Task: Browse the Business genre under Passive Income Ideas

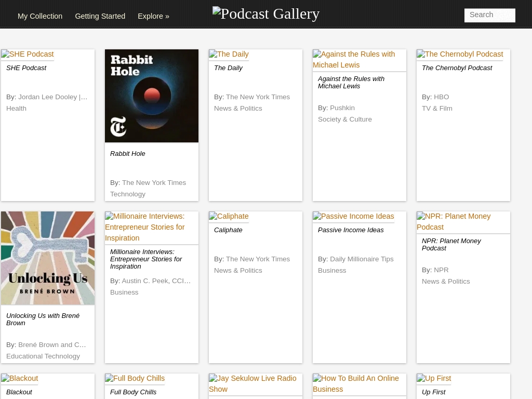Action: click(x=332, y=270)
